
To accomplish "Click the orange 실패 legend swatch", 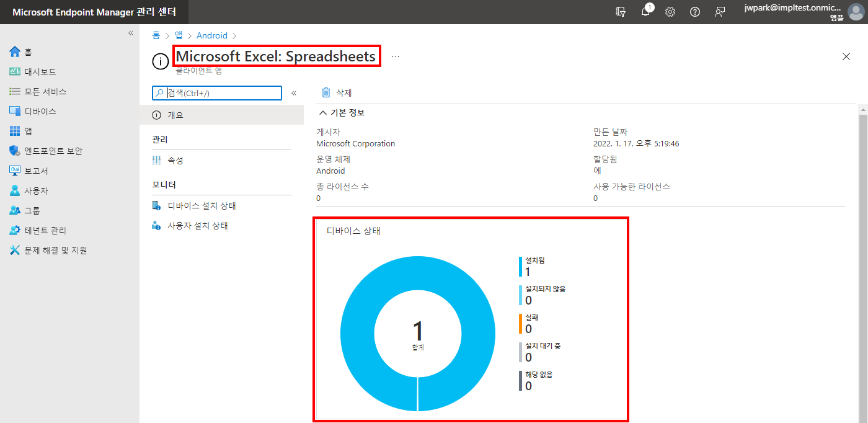I will (x=521, y=323).
